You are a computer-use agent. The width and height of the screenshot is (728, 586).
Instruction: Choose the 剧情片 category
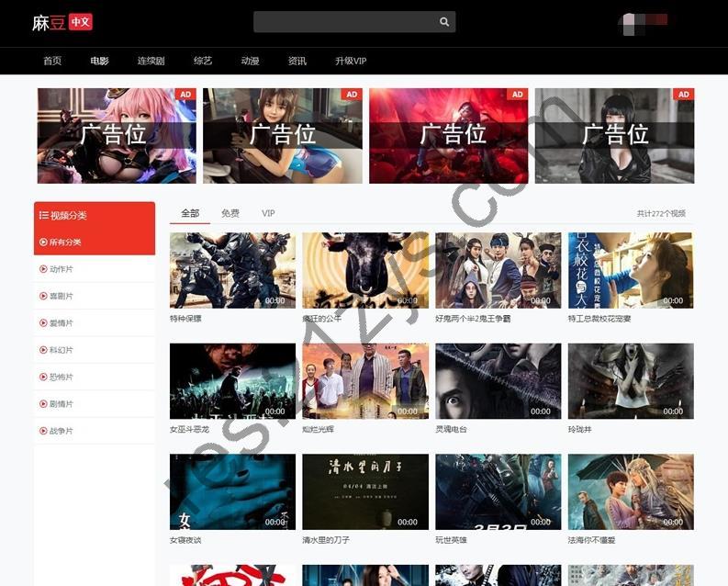pyautogui.click(x=95, y=403)
